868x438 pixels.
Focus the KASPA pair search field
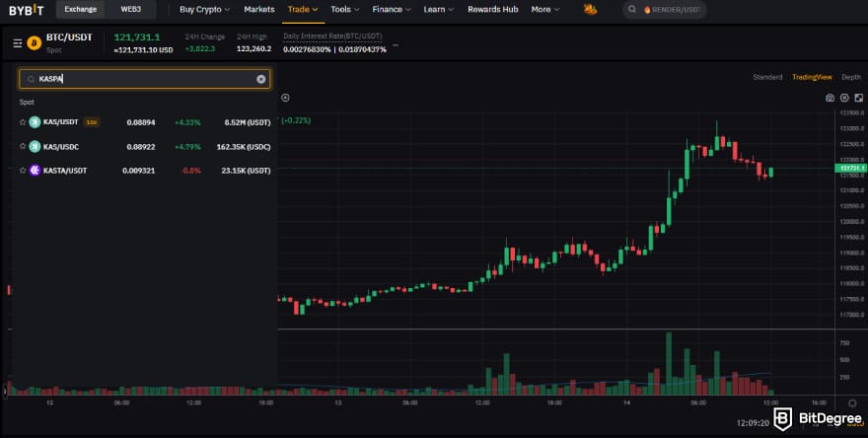pos(145,79)
